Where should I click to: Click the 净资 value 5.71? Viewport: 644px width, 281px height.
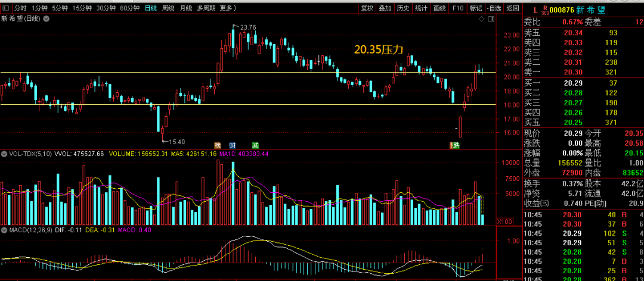576,193
